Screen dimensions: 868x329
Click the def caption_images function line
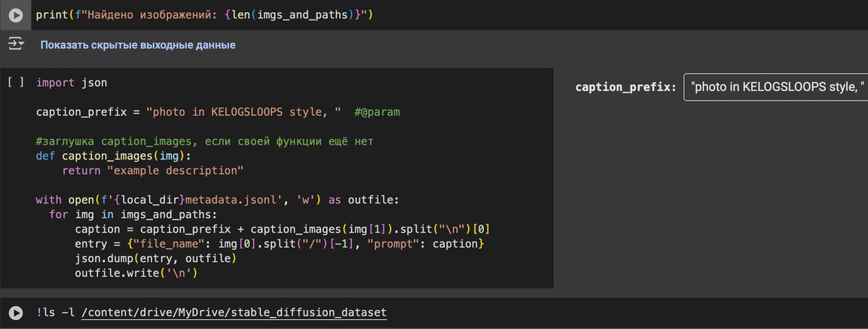114,156
